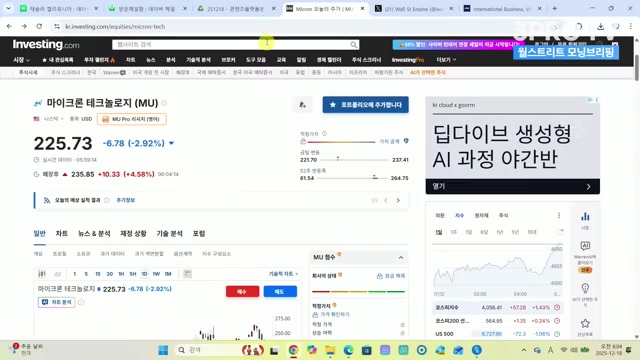Switch to the 뉴스 & 분석 tab
Viewport: 640px width, 360px height.
click(94, 233)
